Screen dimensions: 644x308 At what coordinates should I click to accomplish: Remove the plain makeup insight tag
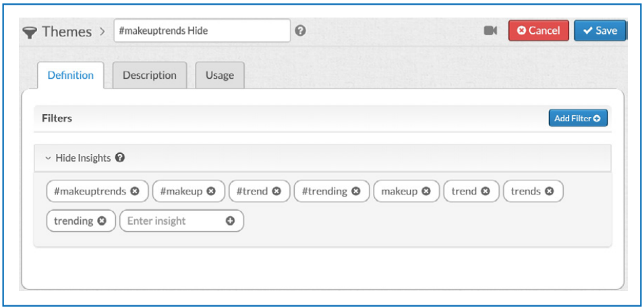(x=426, y=191)
